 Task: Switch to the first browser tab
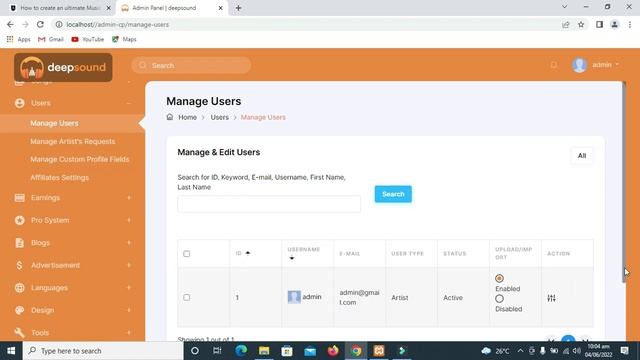point(60,8)
